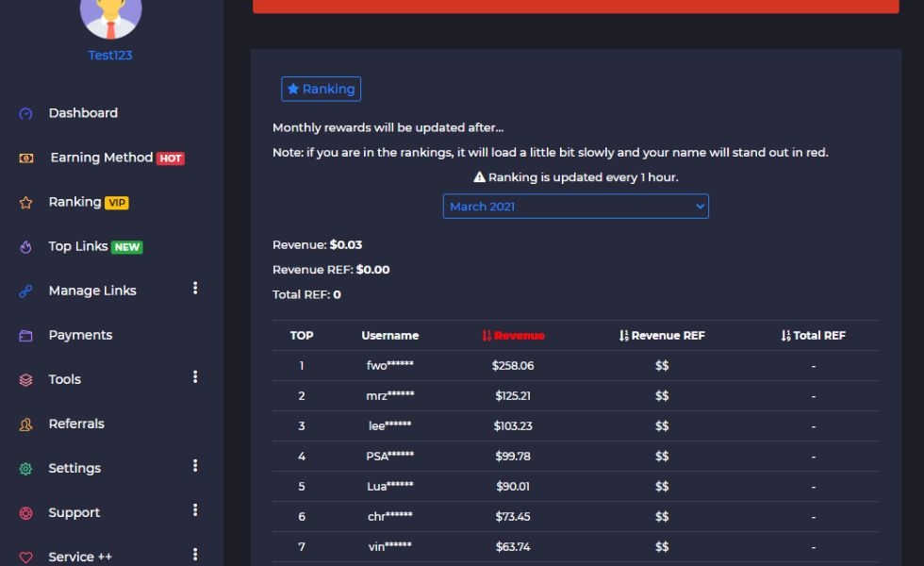924x566 pixels.
Task: Expand Manage Links submenu dots
Action: point(195,288)
